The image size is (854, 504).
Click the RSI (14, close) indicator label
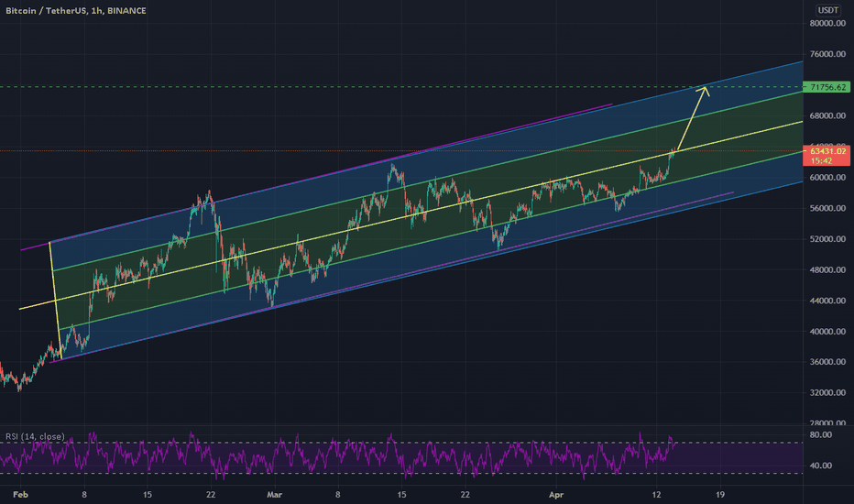(35, 436)
